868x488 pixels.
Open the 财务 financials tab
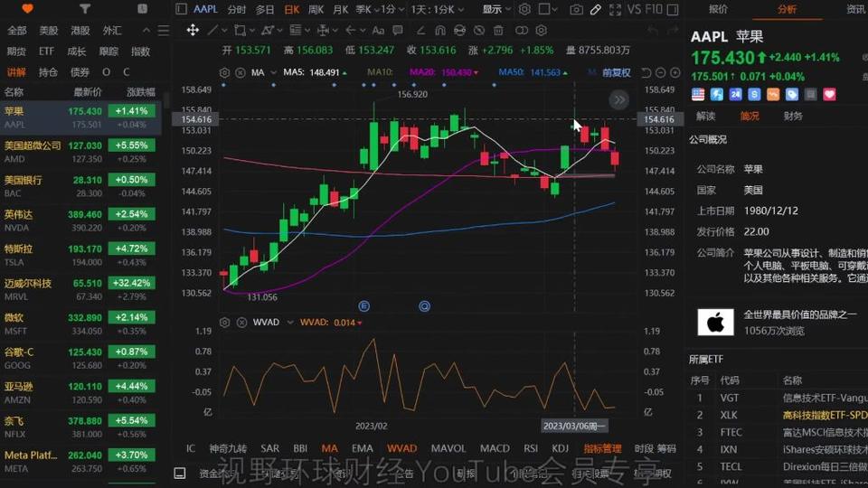click(x=793, y=116)
